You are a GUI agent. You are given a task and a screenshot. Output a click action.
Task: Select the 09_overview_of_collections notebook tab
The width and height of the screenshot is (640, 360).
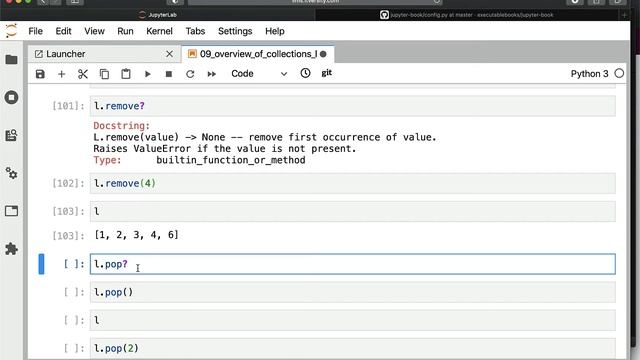click(x=258, y=54)
